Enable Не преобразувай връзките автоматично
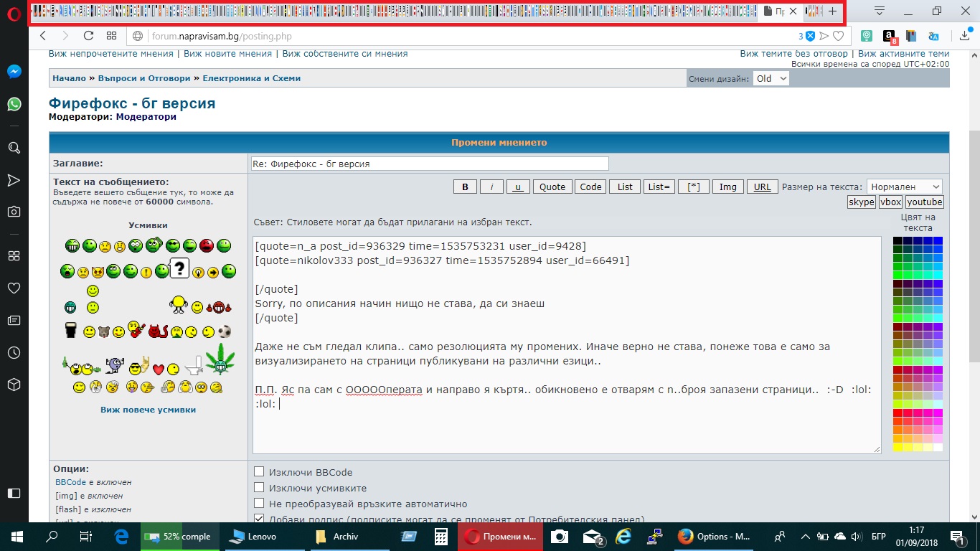The height and width of the screenshot is (551, 980). 260,504
